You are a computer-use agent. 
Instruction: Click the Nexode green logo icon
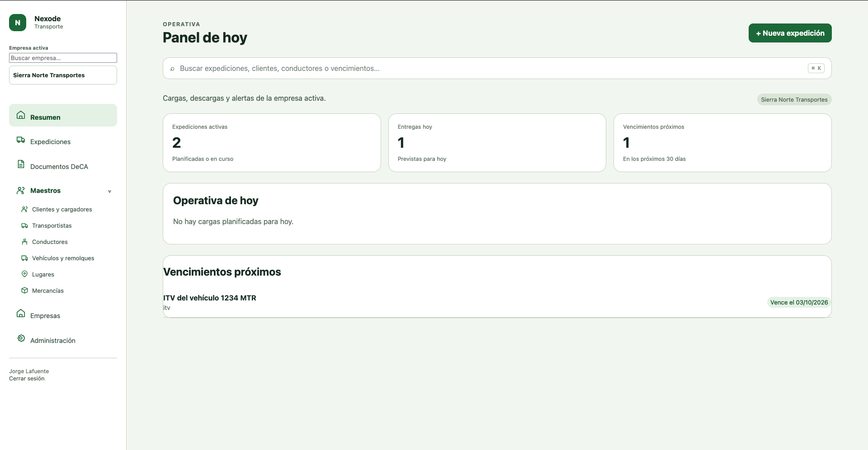point(18,23)
